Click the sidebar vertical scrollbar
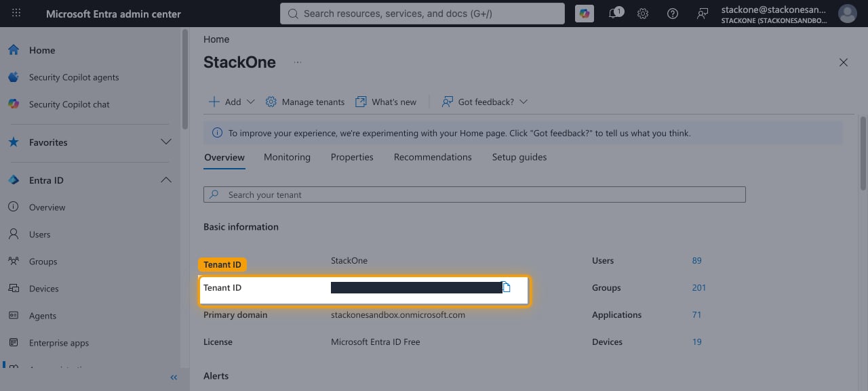This screenshot has height=391, width=868. 185,80
